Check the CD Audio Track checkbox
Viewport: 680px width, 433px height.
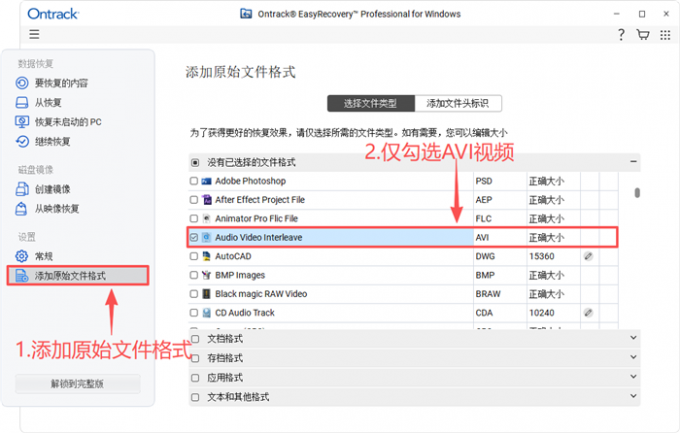(x=194, y=313)
